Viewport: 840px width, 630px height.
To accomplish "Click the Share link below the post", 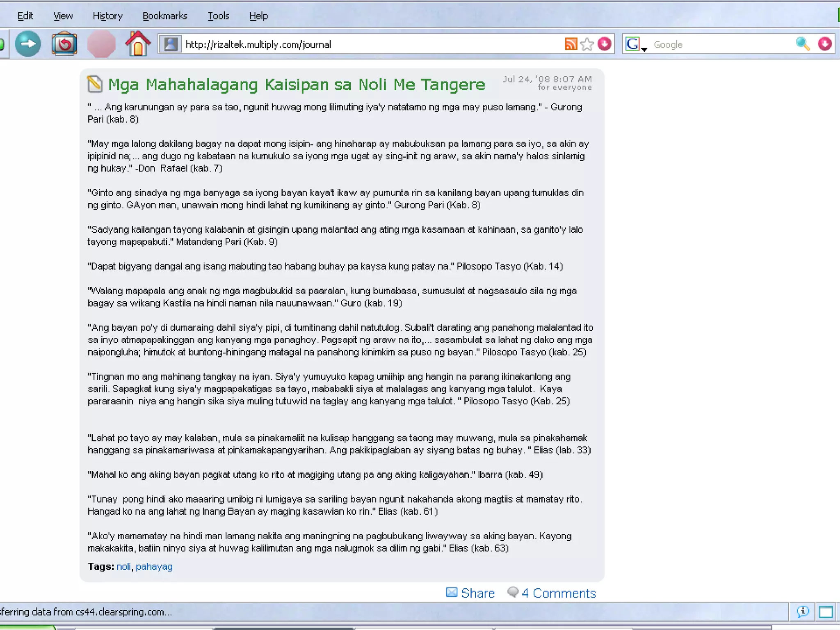I will (477, 593).
